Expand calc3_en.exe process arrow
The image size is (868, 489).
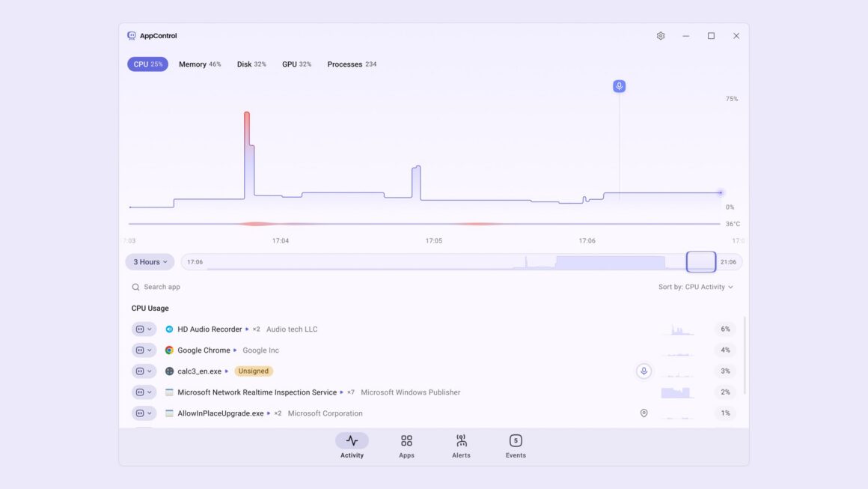(227, 371)
